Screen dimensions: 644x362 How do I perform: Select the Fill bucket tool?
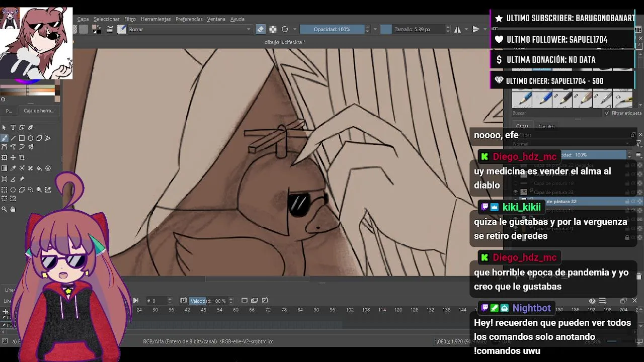point(39,168)
